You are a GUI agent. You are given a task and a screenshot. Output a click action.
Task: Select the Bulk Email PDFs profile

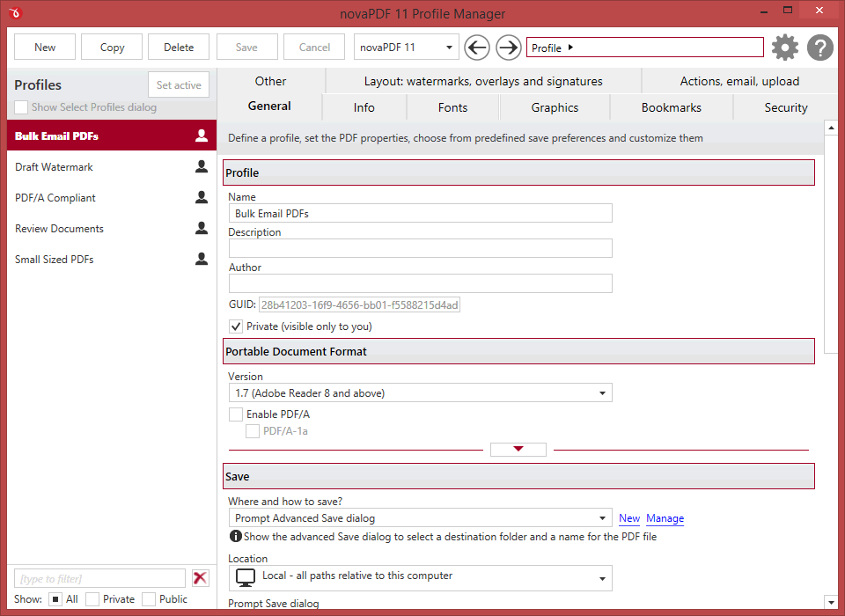coord(112,136)
